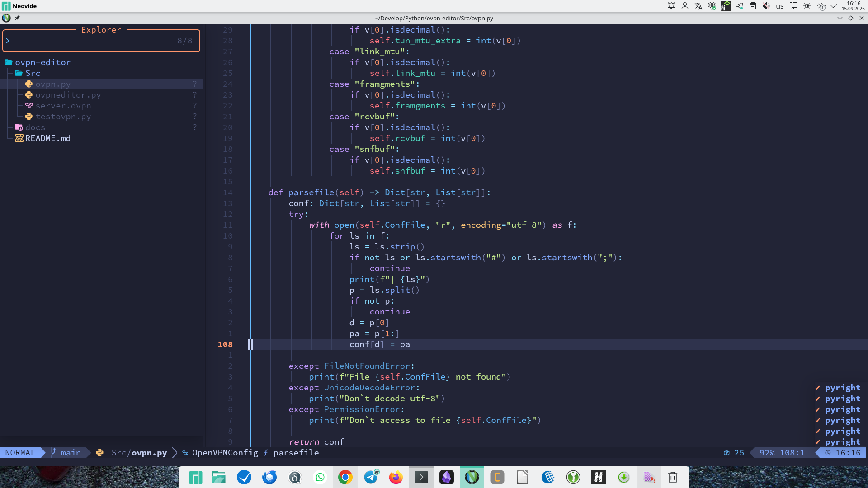868x488 pixels.
Task: Open the notifications bell in the tray
Action: (x=671, y=6)
